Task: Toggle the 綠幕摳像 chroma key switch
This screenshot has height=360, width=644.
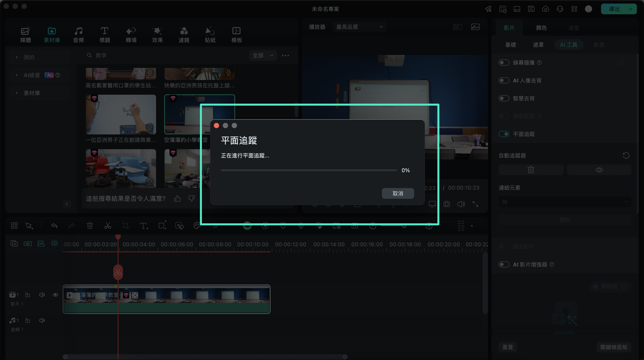Action: coord(504,62)
